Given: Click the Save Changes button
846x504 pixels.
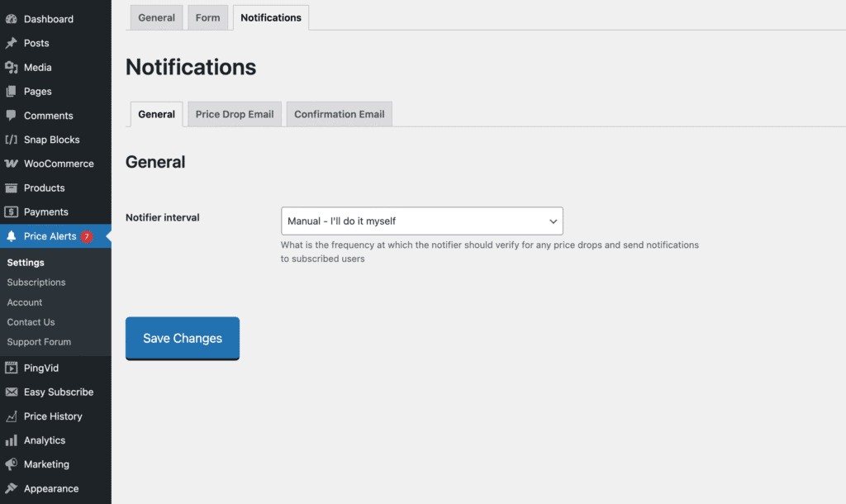Looking at the screenshot, I should point(183,339).
